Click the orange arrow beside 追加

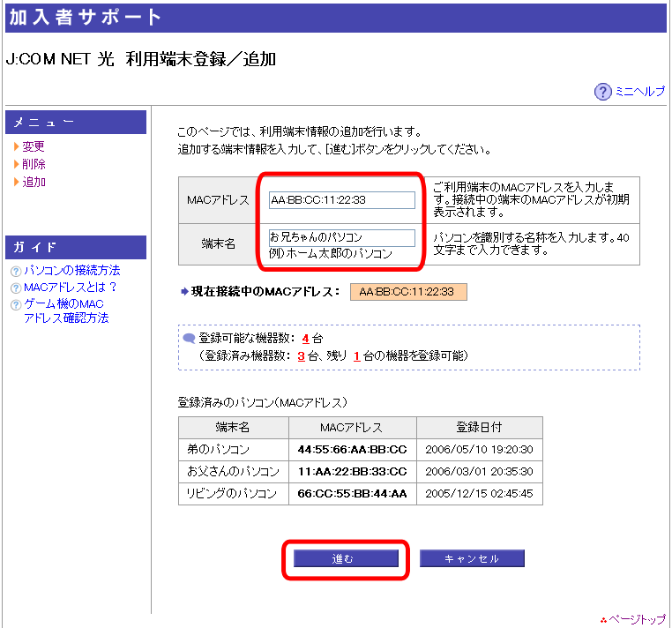(16, 182)
